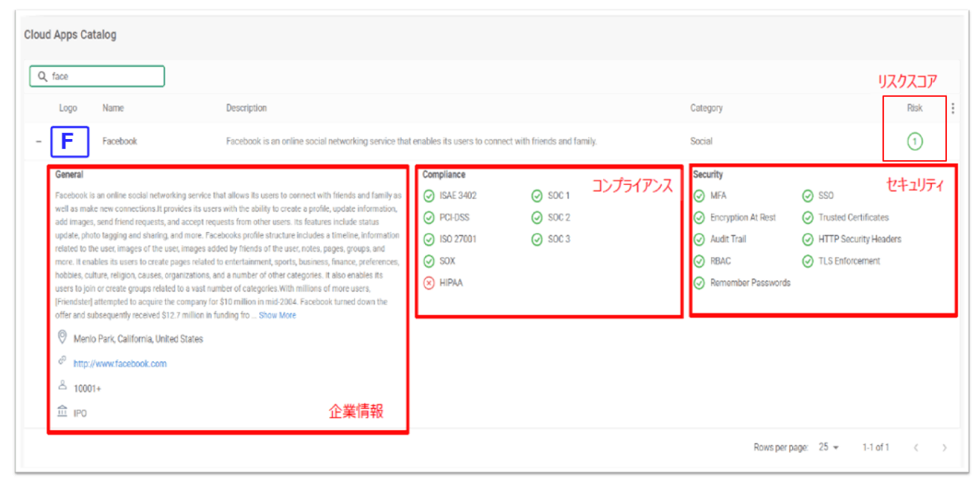This screenshot has height=478, width=980.
Task: Click the search field containing face
Action: point(97,77)
